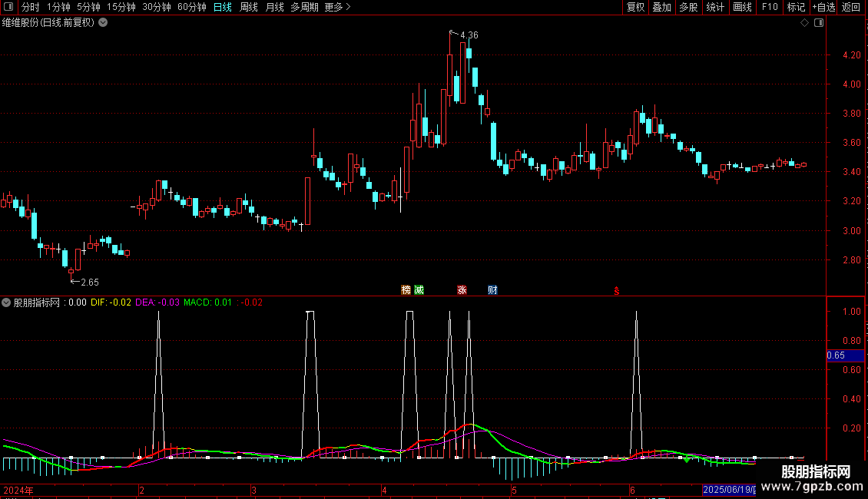Toggle the right side panel icon
This screenshot has height=499, width=868.
pos(819,23)
